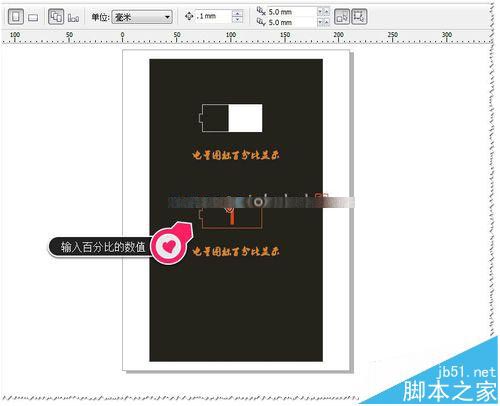Click the circular handle on the gray strip
Screen dimensions: 500x406
pyautogui.click(x=258, y=202)
